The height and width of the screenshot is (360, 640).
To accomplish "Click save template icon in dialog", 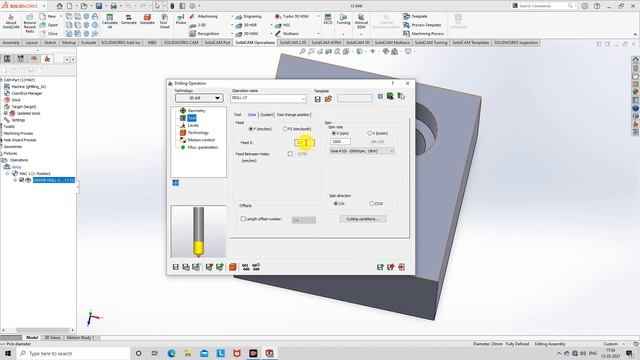I will (318, 99).
